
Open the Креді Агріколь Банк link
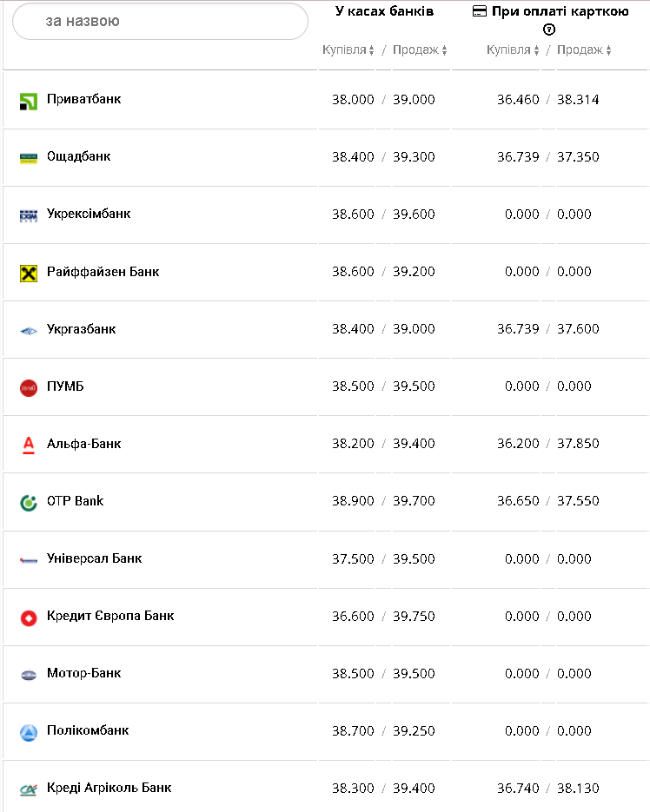pos(109,788)
